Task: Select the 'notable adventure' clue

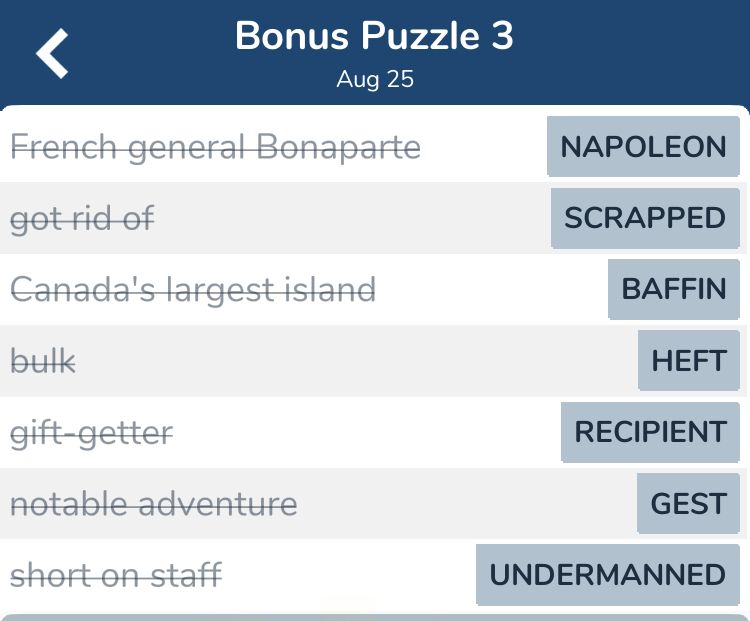Action: click(154, 504)
